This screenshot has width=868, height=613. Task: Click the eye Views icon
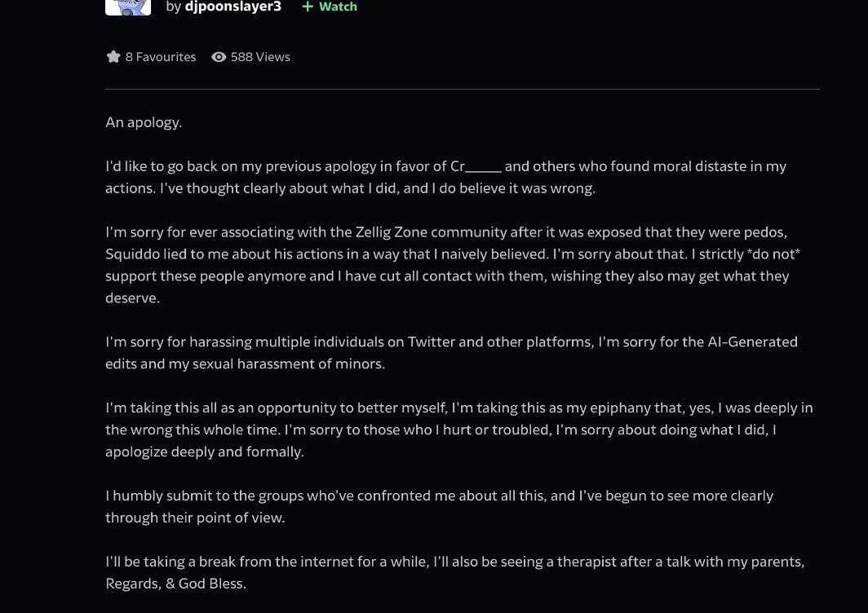click(219, 57)
